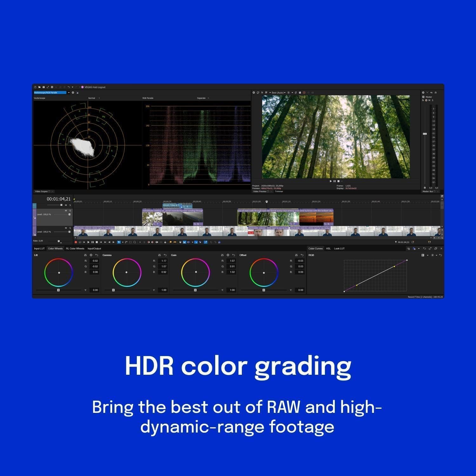Open Master Bus audio properties gear
The width and height of the screenshot is (476, 476).
[423, 93]
